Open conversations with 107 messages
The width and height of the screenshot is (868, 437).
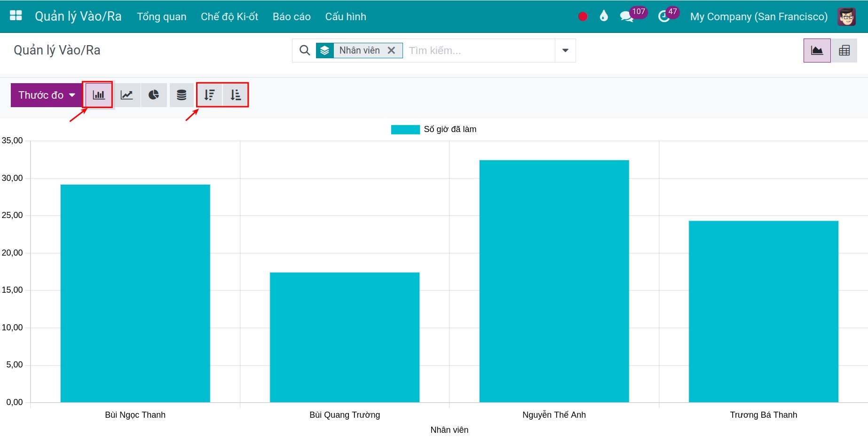[632, 16]
